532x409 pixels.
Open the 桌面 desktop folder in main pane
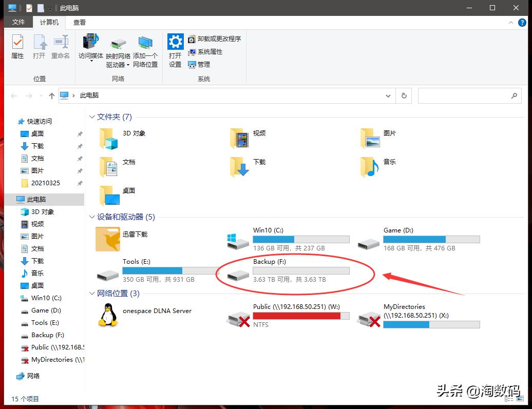(x=118, y=196)
